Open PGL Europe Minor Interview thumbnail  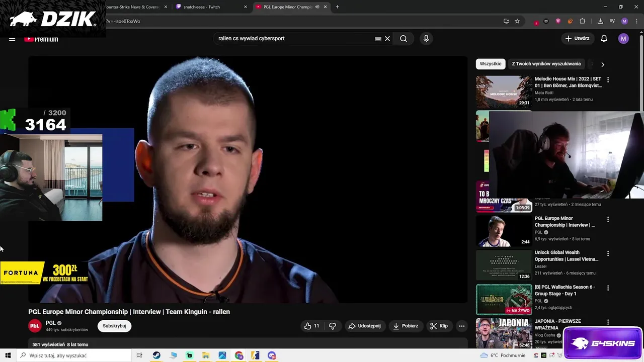504,231
